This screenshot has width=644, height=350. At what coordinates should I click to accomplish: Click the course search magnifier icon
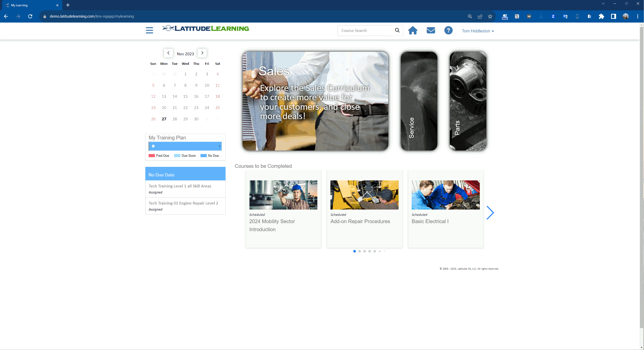(x=397, y=30)
